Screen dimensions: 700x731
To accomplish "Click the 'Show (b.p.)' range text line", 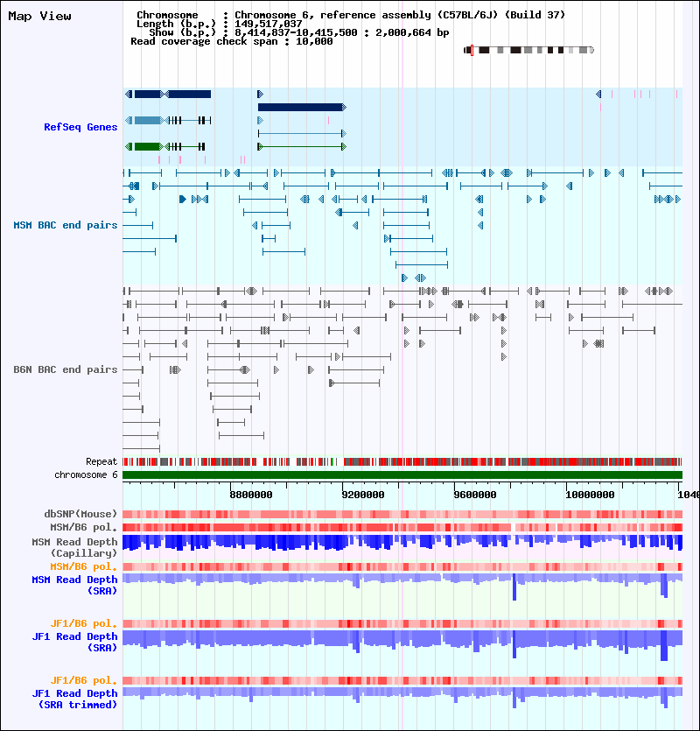I will coord(299,32).
